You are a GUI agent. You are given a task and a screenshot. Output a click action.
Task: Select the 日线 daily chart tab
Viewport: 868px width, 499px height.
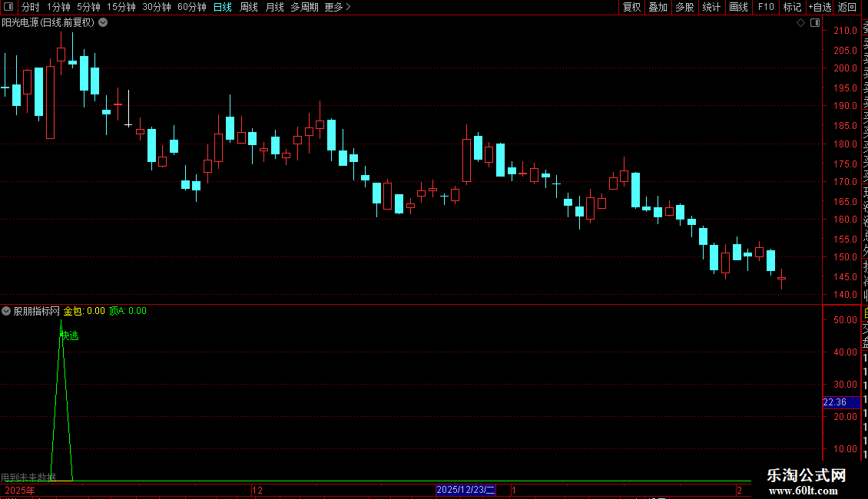(223, 7)
